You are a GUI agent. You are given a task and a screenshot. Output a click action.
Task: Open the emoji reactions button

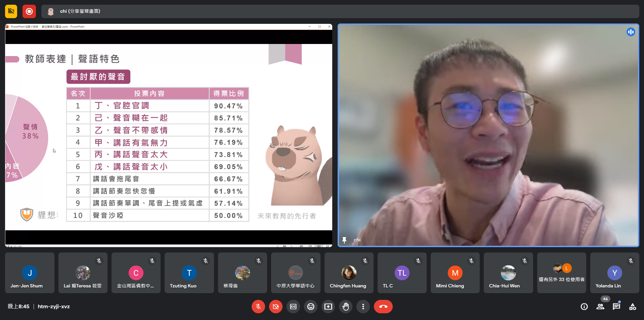coord(311,307)
